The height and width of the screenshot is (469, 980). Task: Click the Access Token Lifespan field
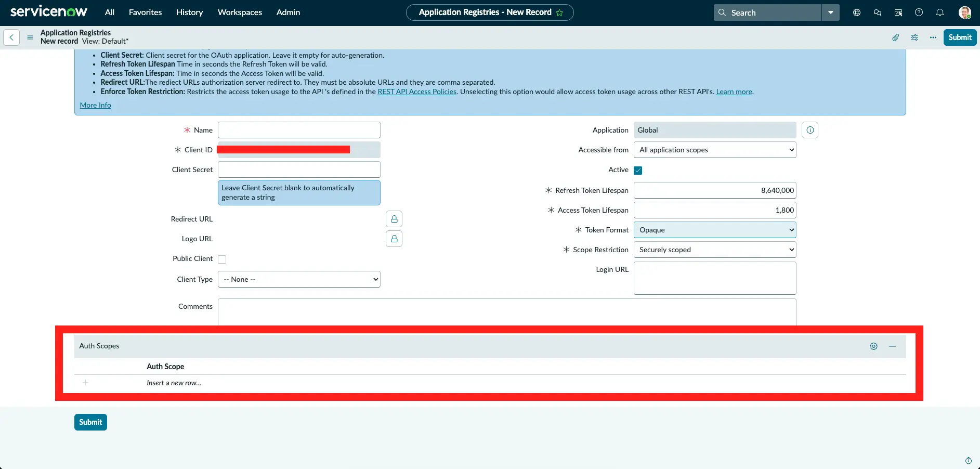click(715, 210)
